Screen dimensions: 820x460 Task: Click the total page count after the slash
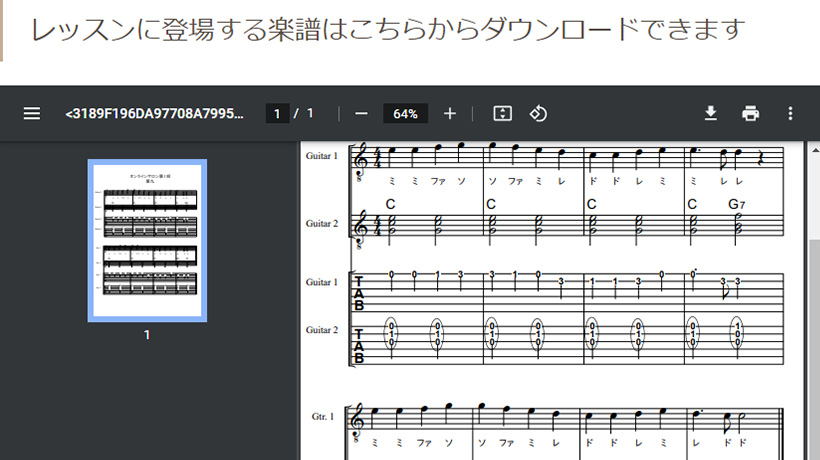(x=310, y=114)
